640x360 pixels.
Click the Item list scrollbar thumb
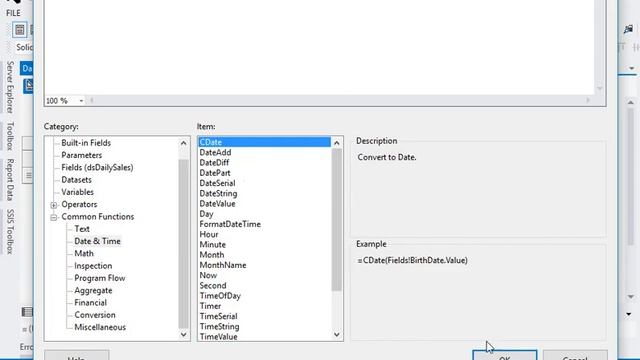[x=336, y=220]
